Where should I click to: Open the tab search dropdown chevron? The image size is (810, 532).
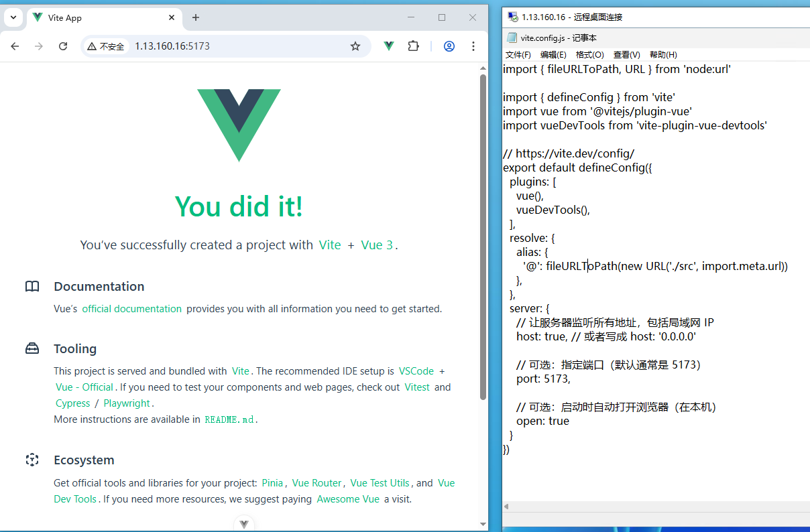point(13,17)
